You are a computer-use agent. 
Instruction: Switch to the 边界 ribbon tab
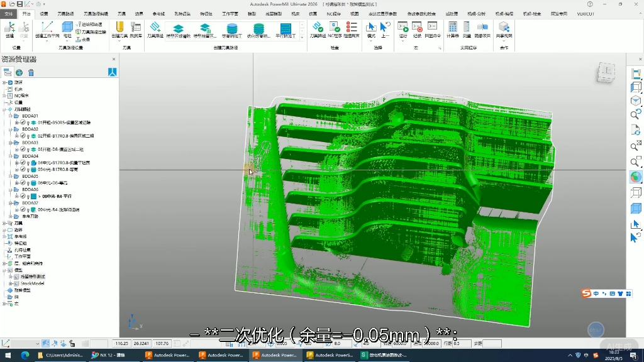[139, 14]
